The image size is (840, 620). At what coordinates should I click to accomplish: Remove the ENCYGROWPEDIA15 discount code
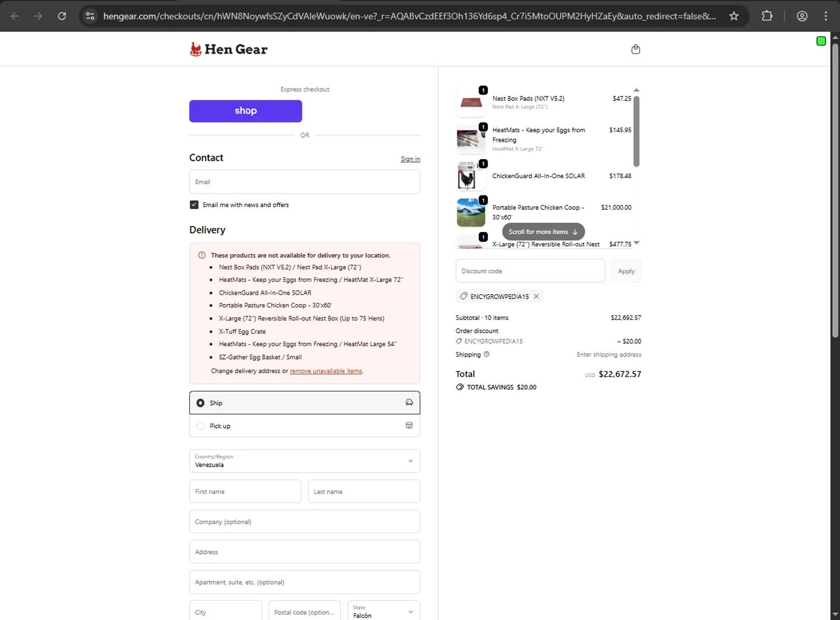[536, 296]
